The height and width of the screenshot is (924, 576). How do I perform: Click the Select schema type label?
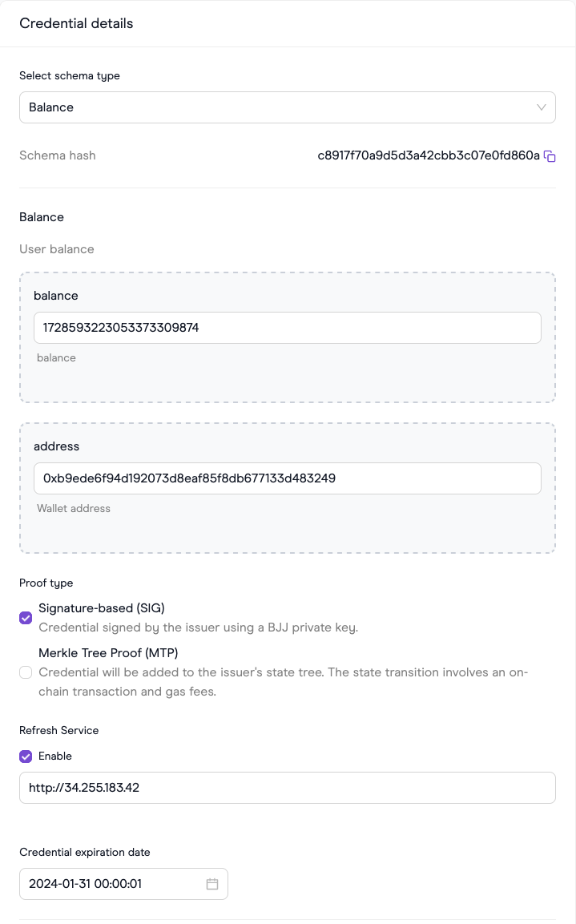point(70,75)
